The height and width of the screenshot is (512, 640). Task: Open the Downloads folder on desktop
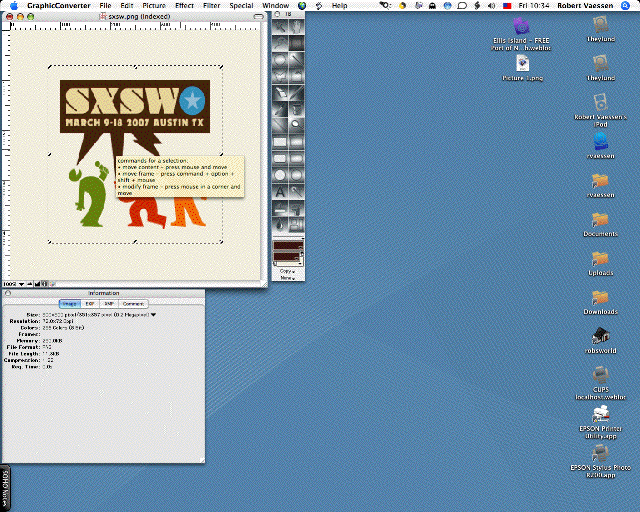[x=600, y=298]
